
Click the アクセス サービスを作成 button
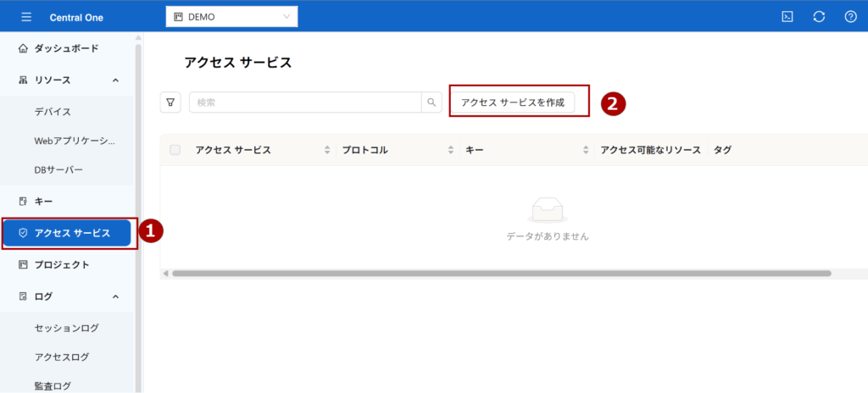(x=512, y=102)
